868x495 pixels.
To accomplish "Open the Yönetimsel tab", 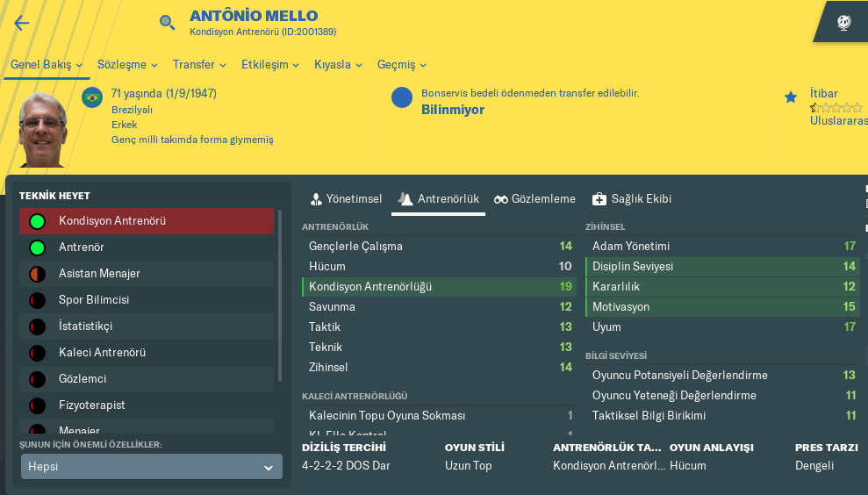I will pos(347,199).
